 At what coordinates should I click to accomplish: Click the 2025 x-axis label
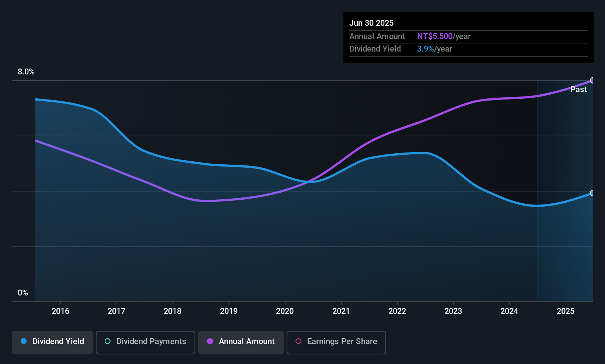[566, 311]
